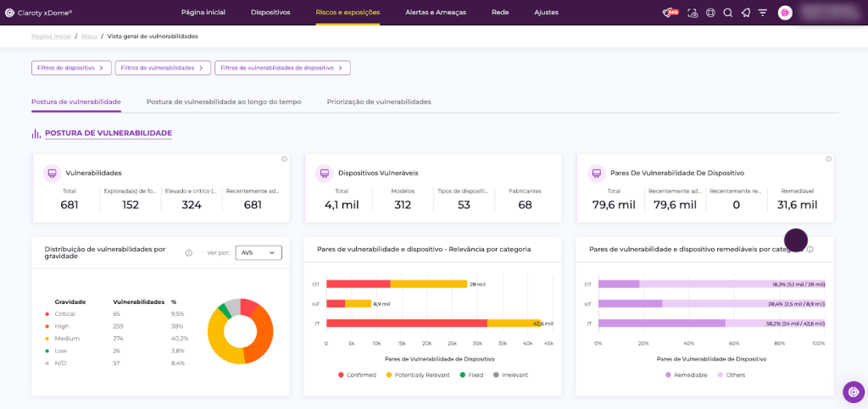This screenshot has width=868, height=409.
Task: Click the Claroty xDome logo
Action: (x=38, y=13)
